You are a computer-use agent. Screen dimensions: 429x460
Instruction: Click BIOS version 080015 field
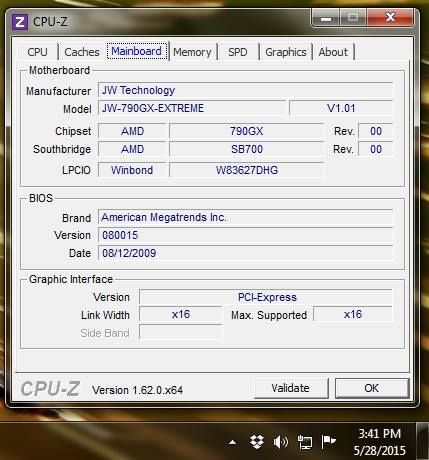coord(245,235)
